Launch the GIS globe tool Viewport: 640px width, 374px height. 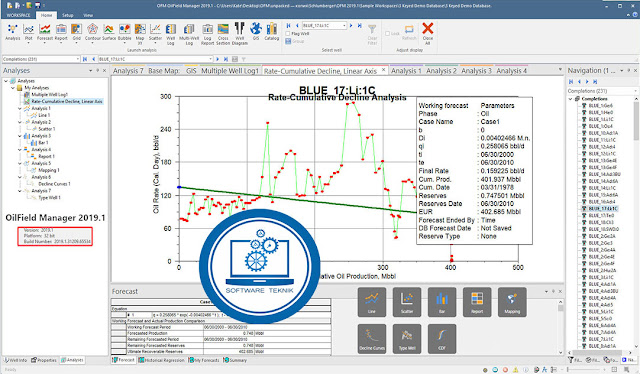(256, 31)
